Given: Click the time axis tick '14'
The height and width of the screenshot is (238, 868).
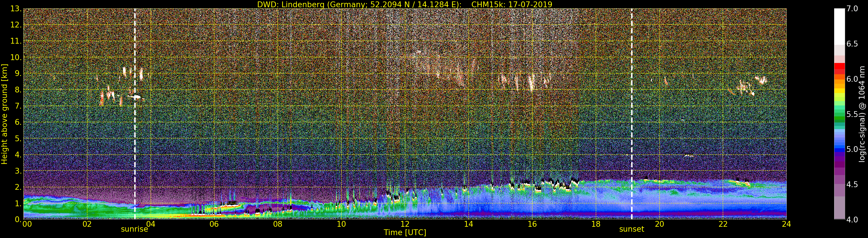Looking at the screenshot, I should coord(468,224).
